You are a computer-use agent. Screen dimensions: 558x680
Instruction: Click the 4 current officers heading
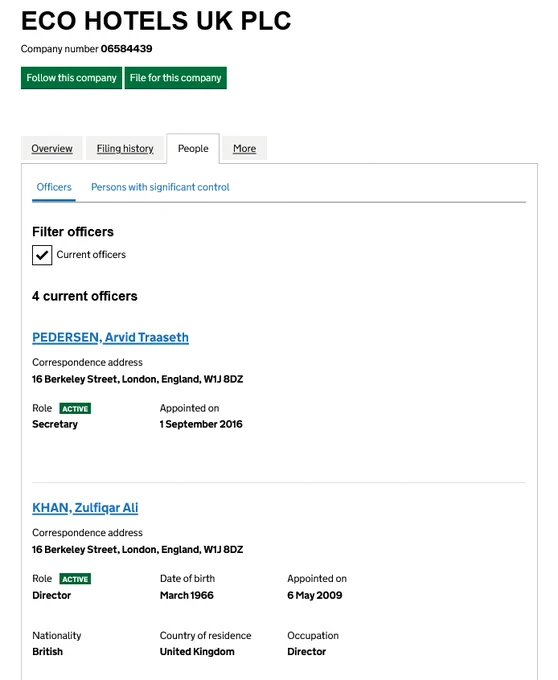click(x=85, y=296)
